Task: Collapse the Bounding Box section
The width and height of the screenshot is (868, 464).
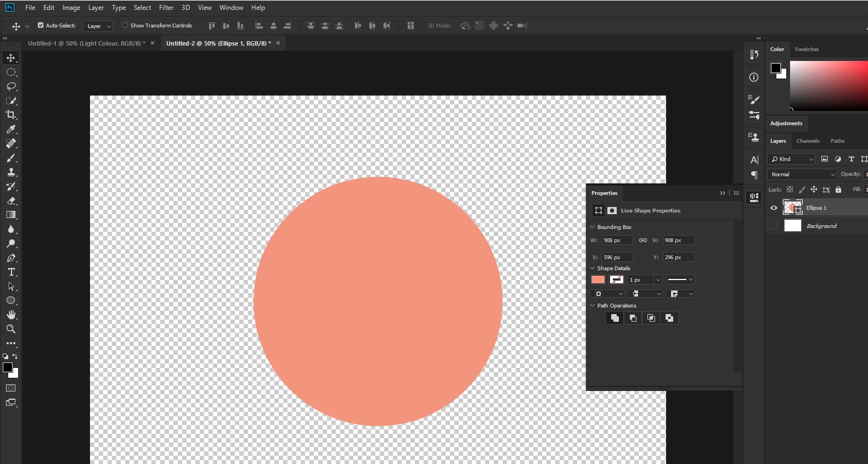Action: pyautogui.click(x=593, y=227)
